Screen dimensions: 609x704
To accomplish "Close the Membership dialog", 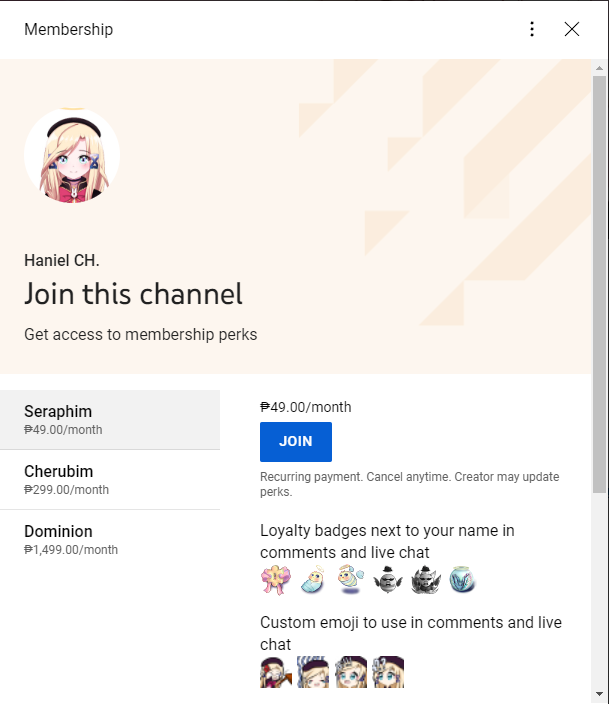I will pyautogui.click(x=572, y=29).
